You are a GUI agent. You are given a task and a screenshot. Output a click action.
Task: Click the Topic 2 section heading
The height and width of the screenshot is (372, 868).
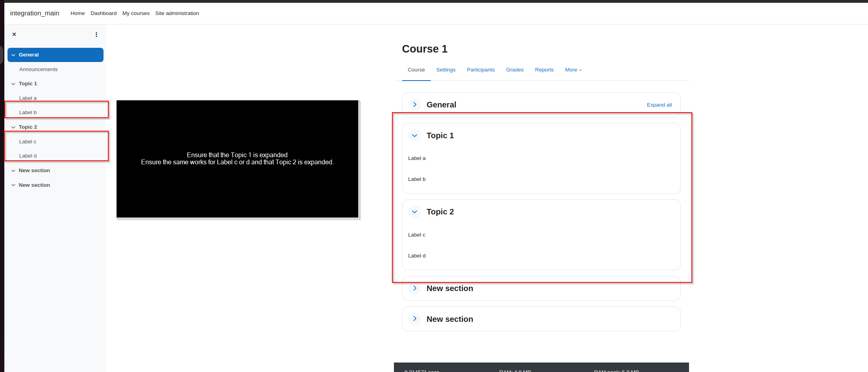point(440,212)
